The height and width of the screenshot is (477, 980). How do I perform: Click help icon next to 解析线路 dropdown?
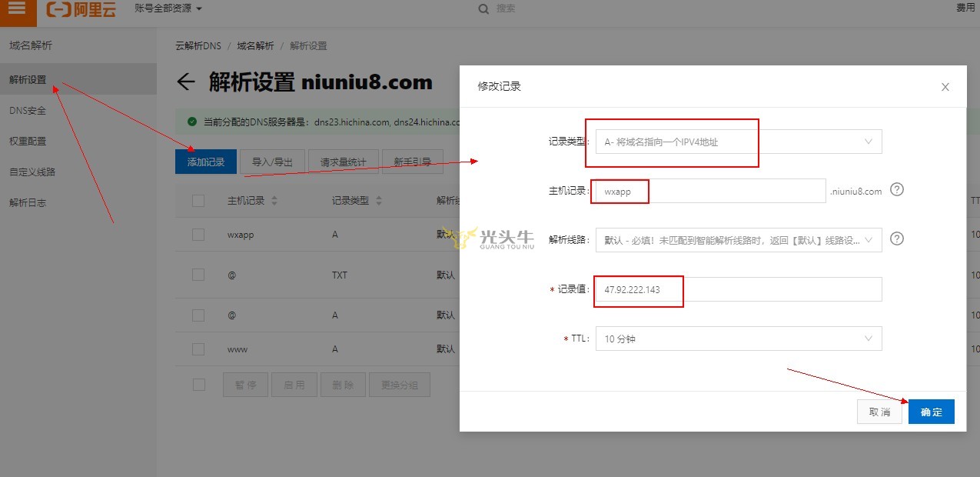(896, 239)
